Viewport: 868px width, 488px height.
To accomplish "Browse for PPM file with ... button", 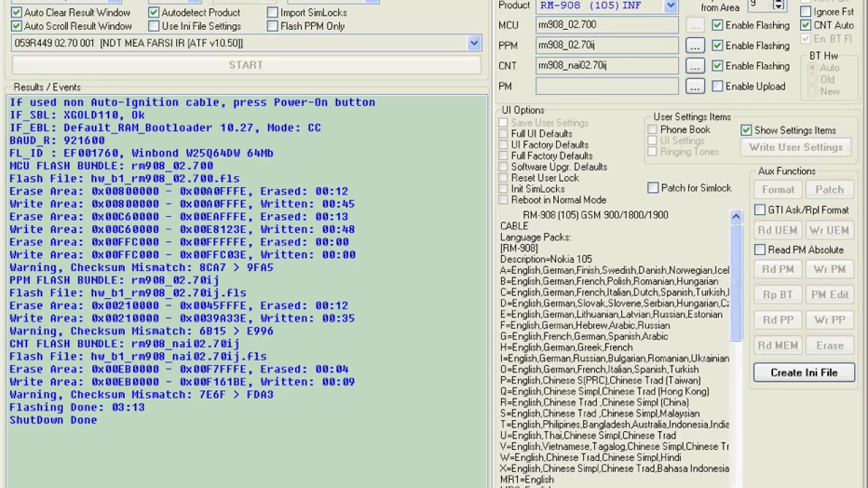I will [x=695, y=45].
